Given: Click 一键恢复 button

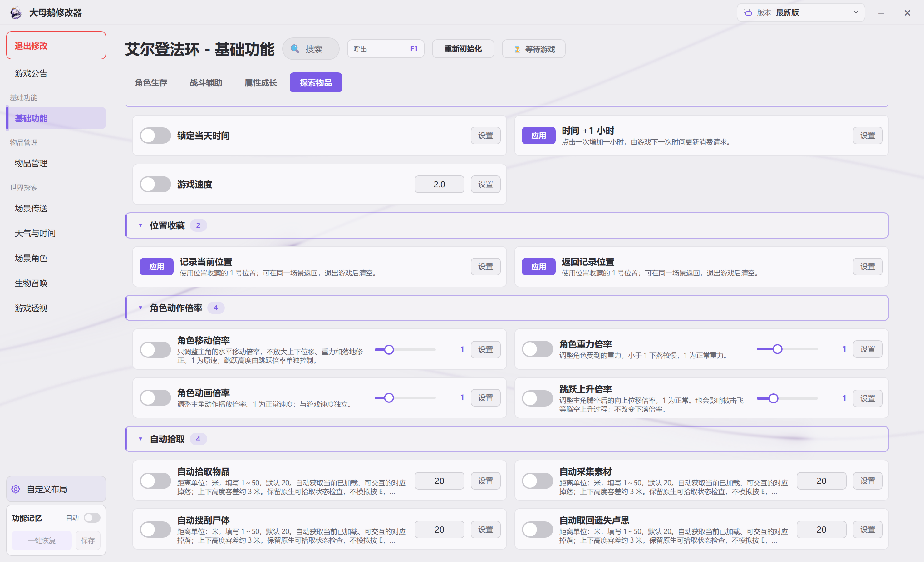Looking at the screenshot, I should click(42, 540).
